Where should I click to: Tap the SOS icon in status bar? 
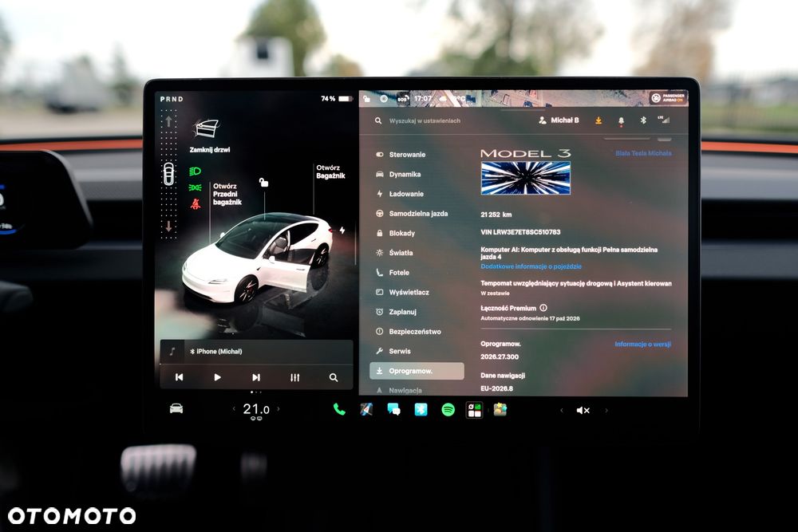pos(402,99)
